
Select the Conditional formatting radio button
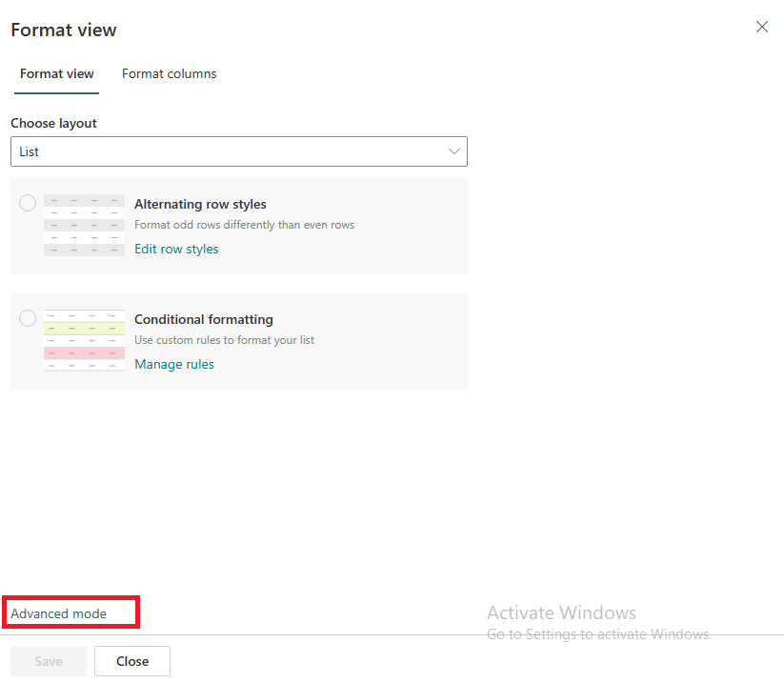coord(27,318)
